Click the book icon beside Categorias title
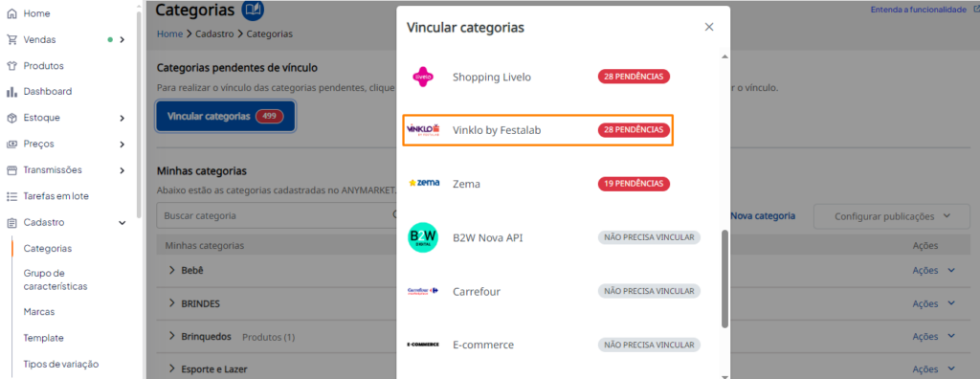Viewport: 980px width, 379px height. pyautogui.click(x=253, y=10)
